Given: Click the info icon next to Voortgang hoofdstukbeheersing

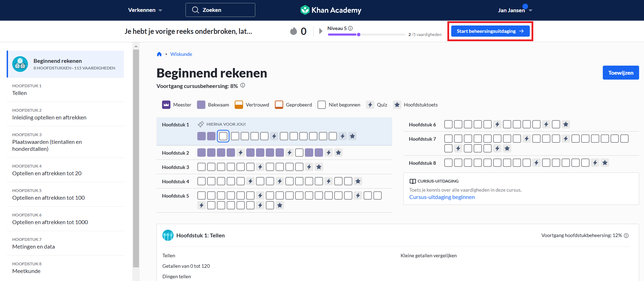Looking at the screenshot, I should click(626, 236).
